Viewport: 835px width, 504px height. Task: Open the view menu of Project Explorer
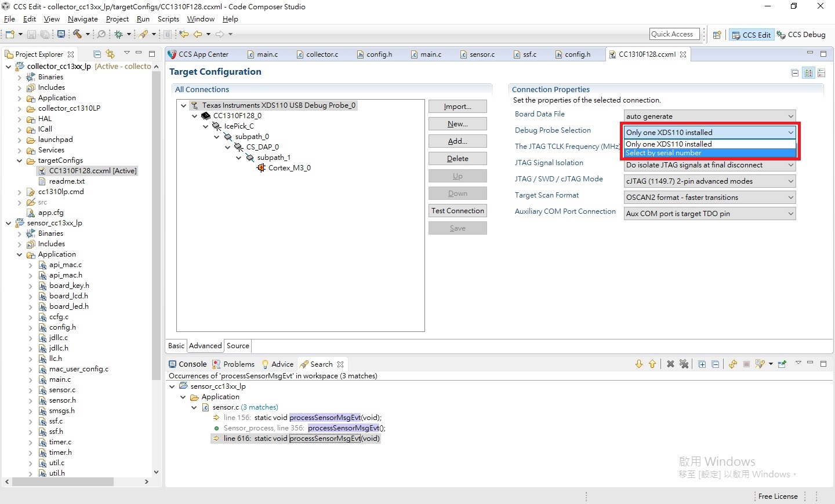click(x=126, y=53)
